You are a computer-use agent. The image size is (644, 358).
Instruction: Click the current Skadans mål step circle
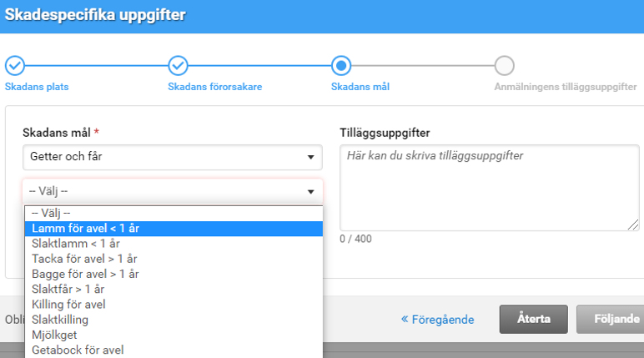pyautogui.click(x=341, y=66)
